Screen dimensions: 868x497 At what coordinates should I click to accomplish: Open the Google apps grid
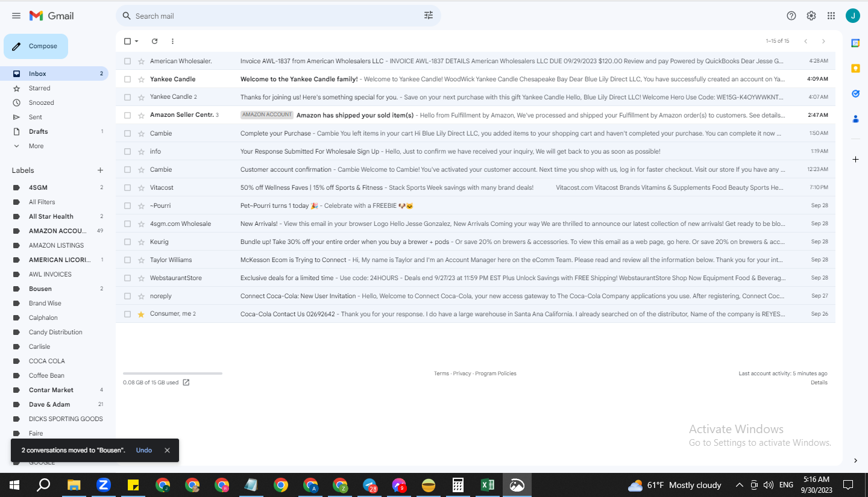pos(831,16)
